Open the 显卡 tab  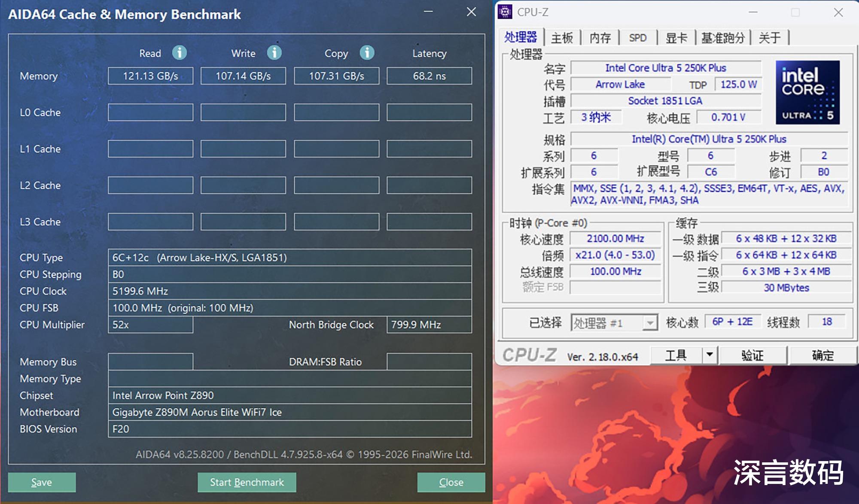(x=676, y=38)
